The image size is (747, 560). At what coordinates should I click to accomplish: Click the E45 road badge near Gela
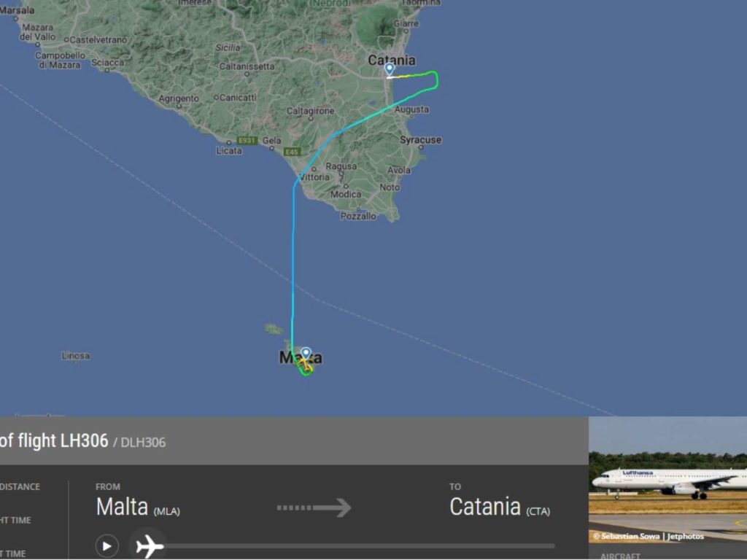[292, 152]
